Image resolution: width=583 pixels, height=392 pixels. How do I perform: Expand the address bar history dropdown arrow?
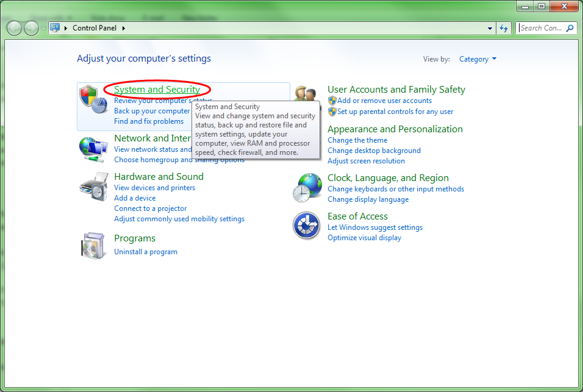coord(490,28)
